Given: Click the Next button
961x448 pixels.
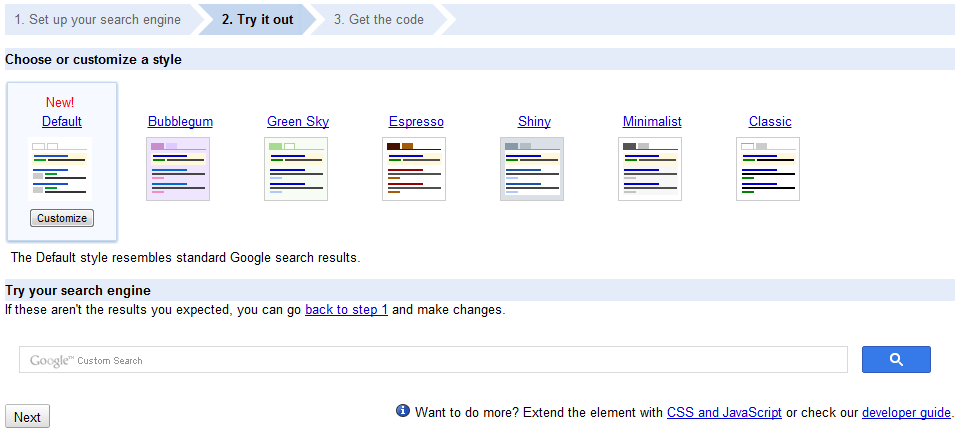Looking at the screenshot, I should pyautogui.click(x=27, y=417).
